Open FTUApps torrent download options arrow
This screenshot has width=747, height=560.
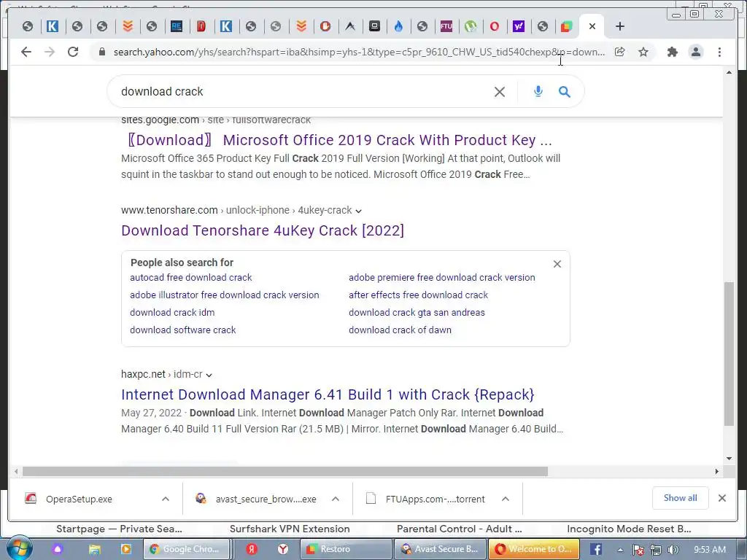click(506, 499)
